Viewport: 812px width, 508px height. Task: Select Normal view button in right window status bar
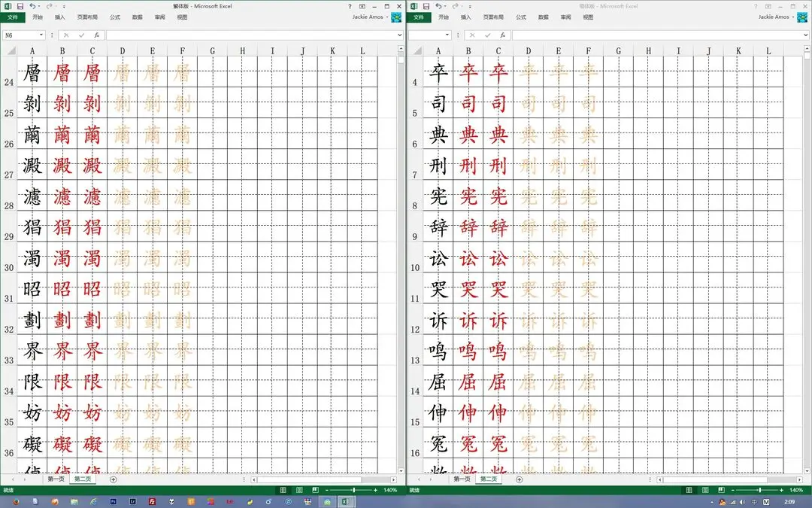[688, 490]
